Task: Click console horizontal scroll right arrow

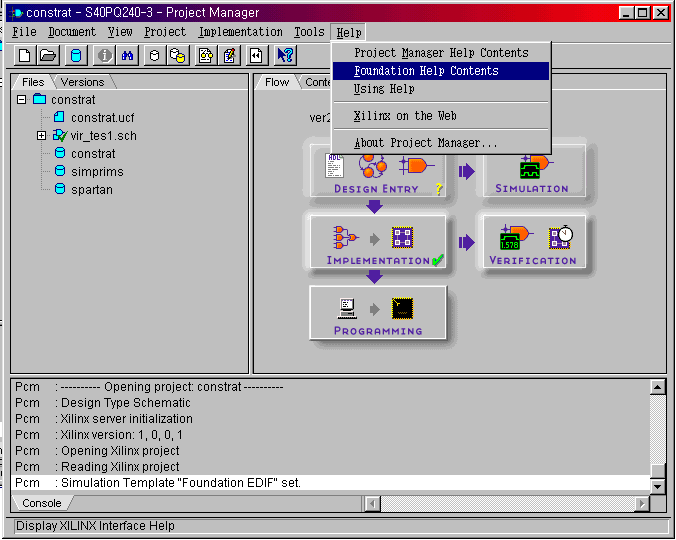Action: point(642,503)
